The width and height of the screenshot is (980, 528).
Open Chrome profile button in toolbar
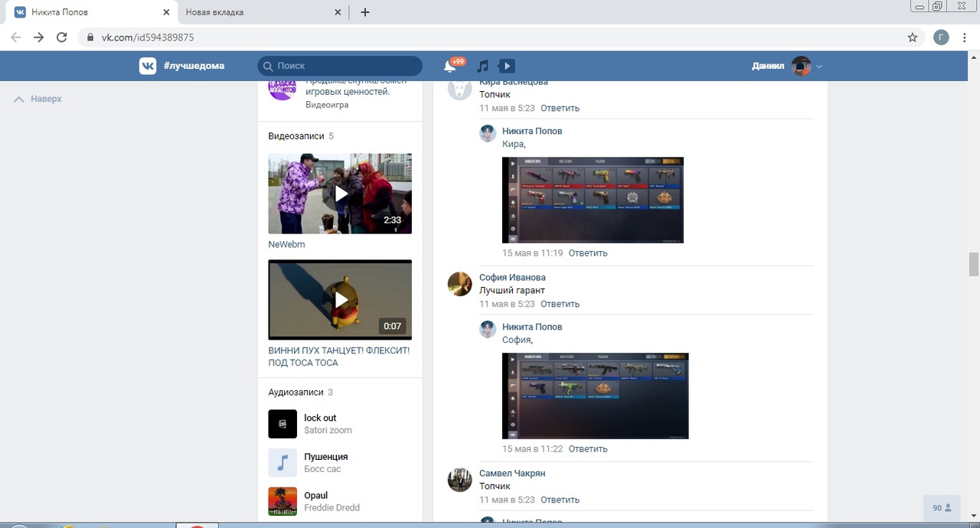941,37
